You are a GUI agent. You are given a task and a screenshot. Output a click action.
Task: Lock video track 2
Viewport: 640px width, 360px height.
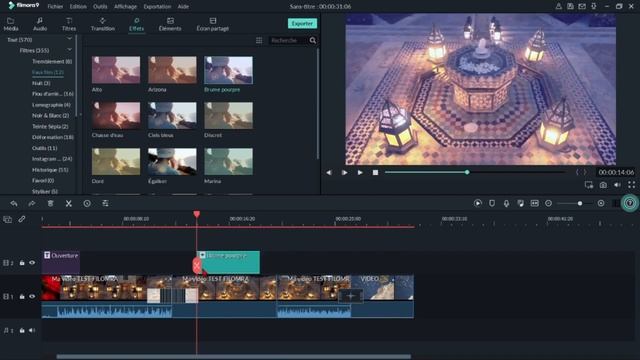pos(22,263)
